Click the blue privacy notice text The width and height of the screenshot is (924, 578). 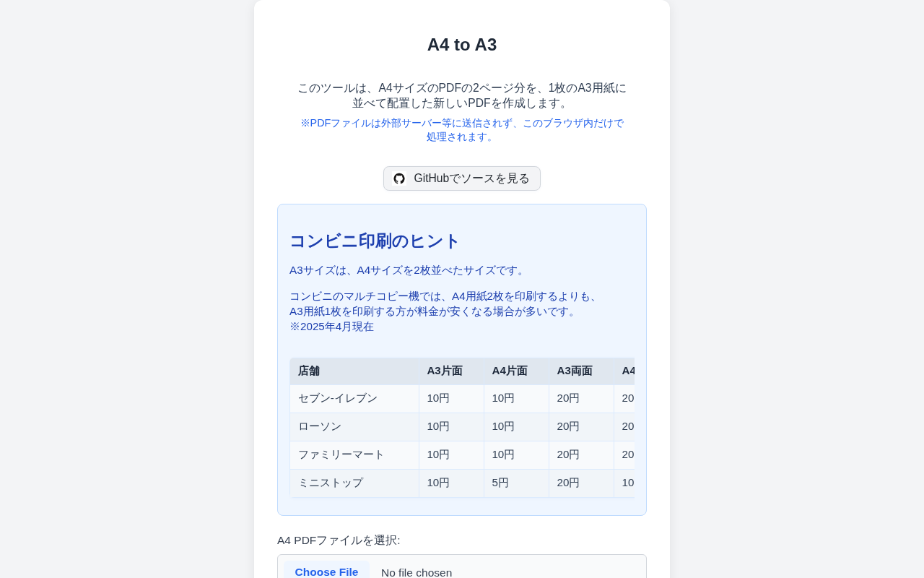click(462, 129)
